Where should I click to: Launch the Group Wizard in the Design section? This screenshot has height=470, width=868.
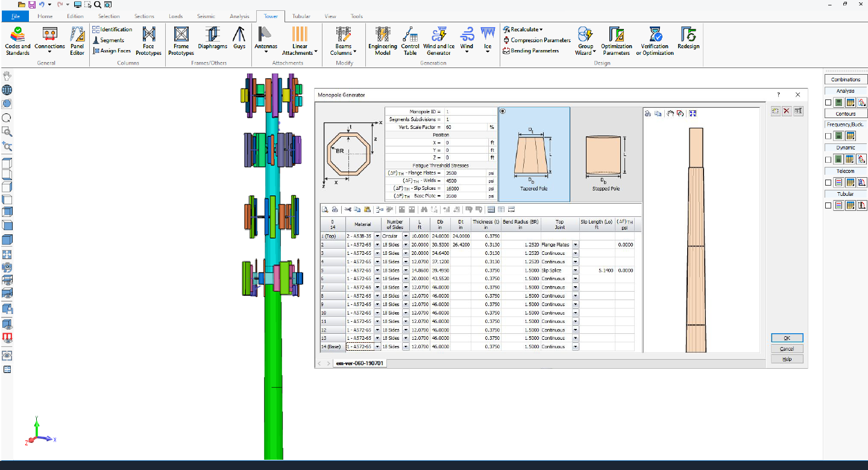pyautogui.click(x=585, y=40)
